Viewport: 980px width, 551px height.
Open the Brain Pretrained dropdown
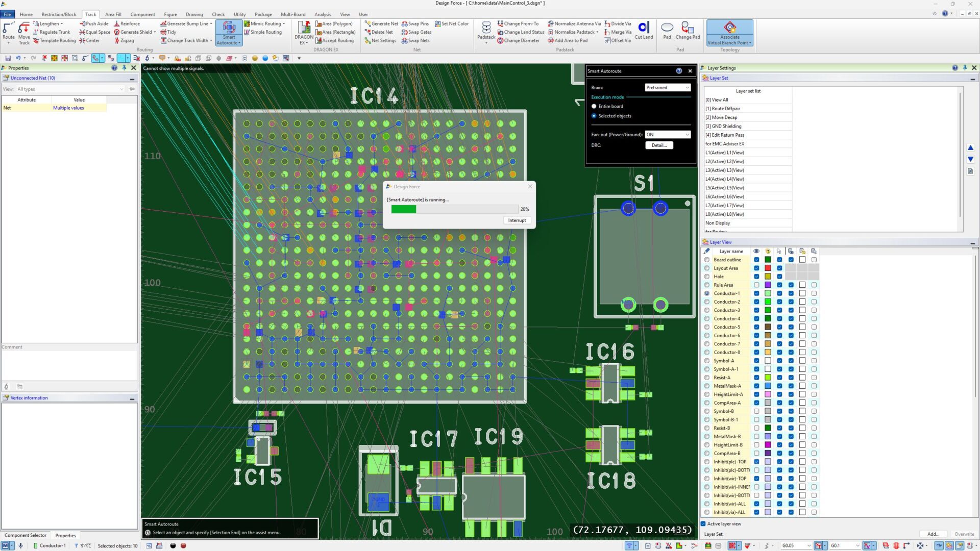tap(668, 88)
